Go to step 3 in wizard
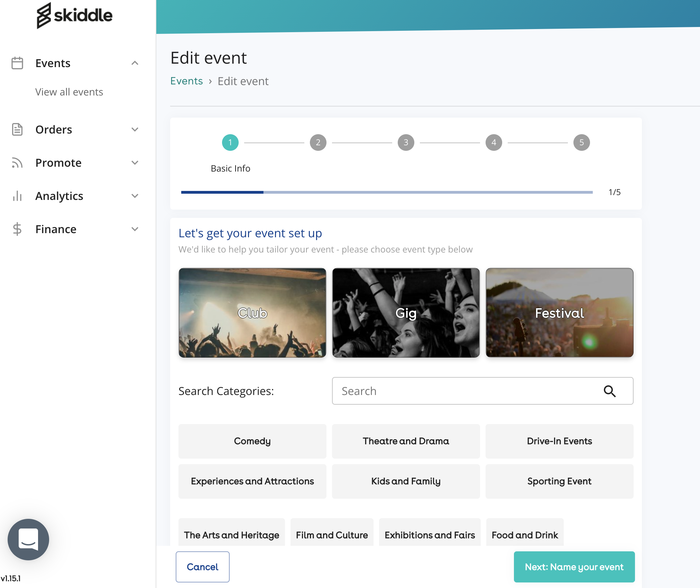Image resolution: width=700 pixels, height=588 pixels. pos(406,143)
